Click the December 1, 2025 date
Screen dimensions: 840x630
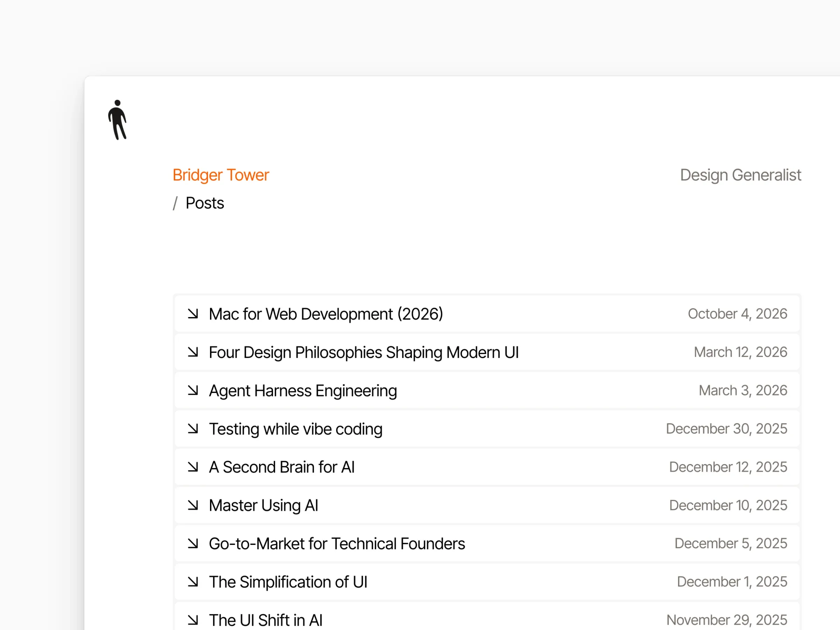(732, 582)
